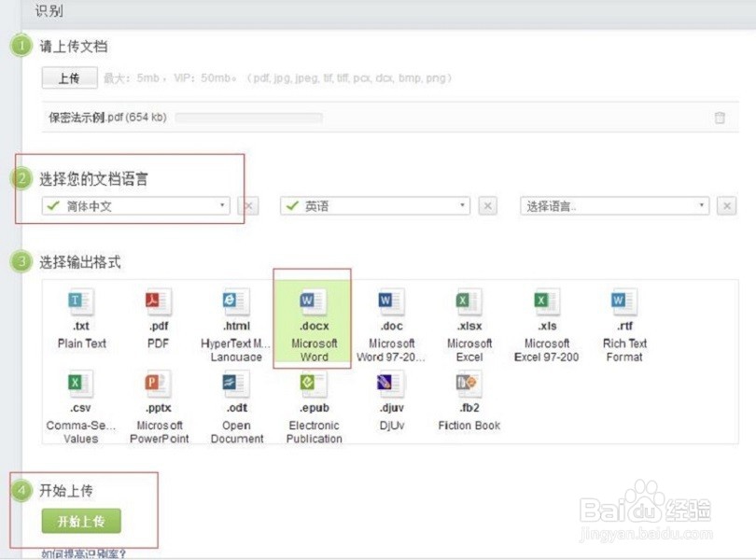The height and width of the screenshot is (560, 756).
Task: Pick the .odt Open Document format
Action: 236,406
